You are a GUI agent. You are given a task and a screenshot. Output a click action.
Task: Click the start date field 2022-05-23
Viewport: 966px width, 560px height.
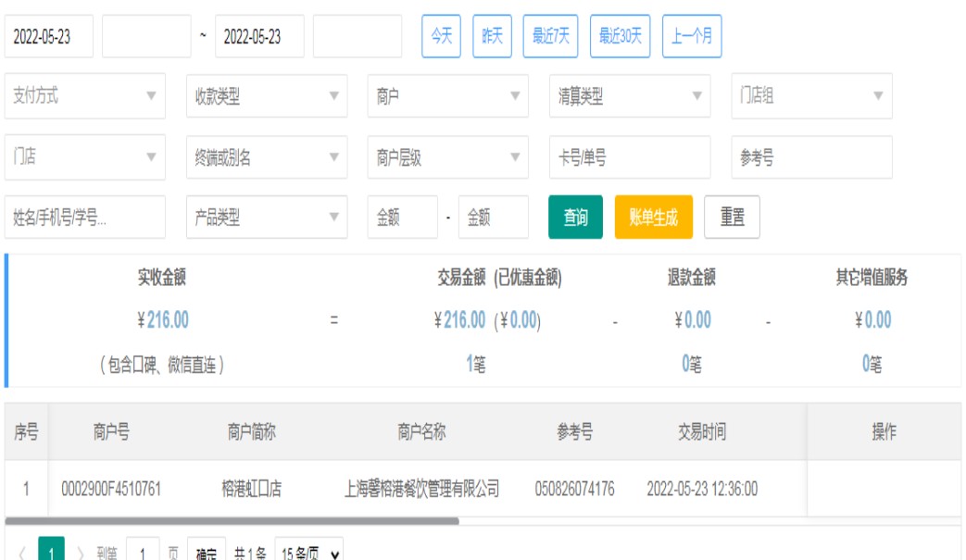49,37
